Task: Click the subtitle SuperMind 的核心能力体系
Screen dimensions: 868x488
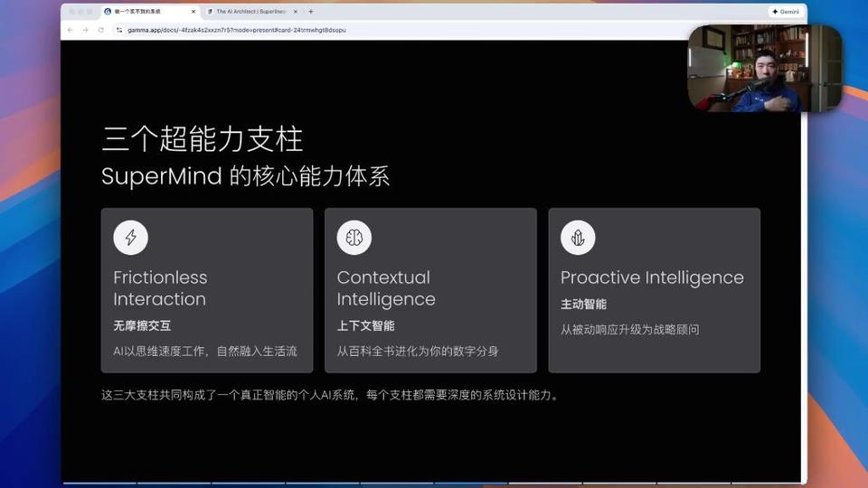Action: (x=245, y=176)
